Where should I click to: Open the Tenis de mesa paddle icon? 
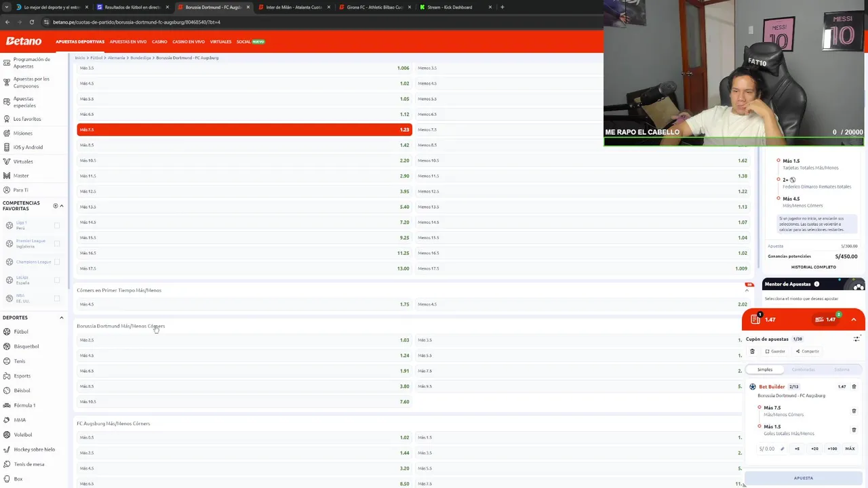7,464
